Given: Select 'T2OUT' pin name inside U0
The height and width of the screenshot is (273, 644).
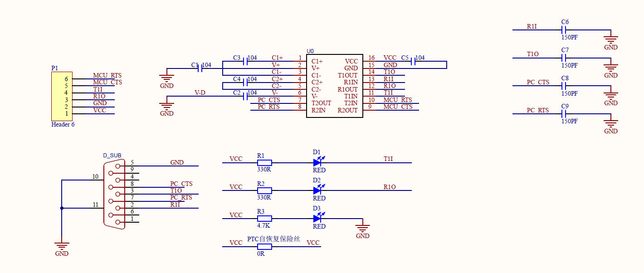Looking at the screenshot, I should coord(322,103).
